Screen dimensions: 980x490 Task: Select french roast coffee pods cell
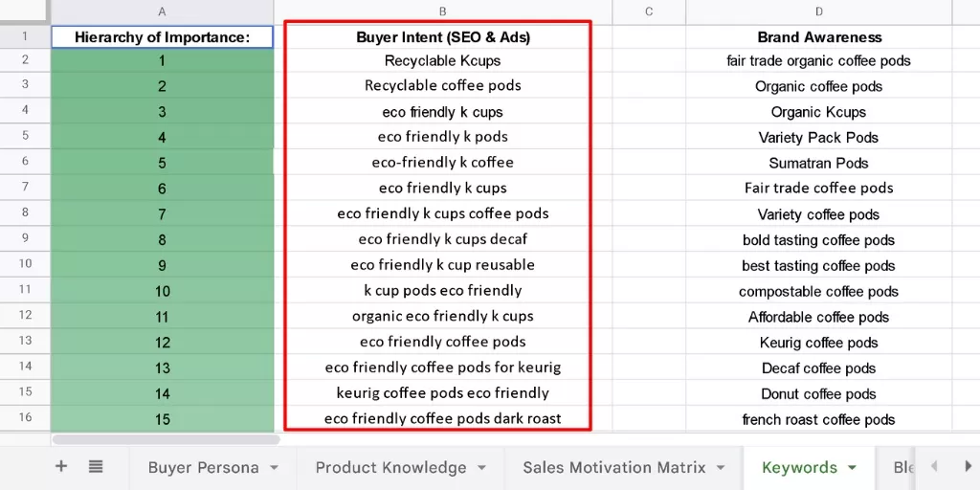coord(819,419)
